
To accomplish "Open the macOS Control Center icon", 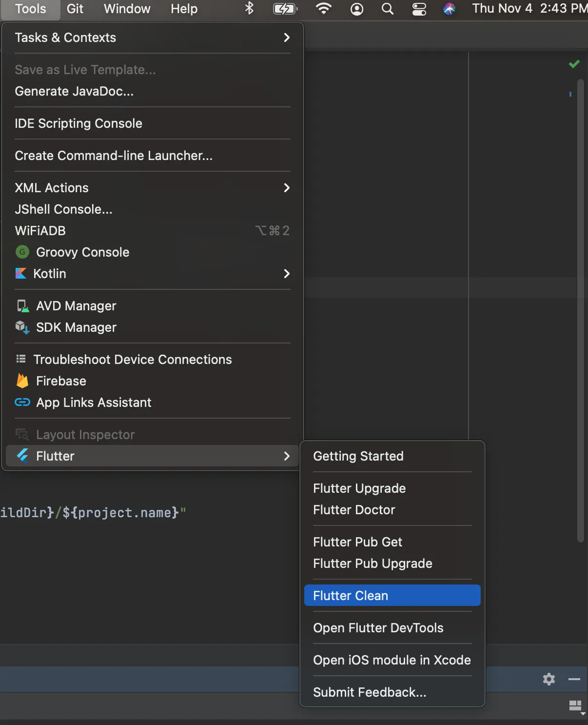I will click(x=419, y=9).
